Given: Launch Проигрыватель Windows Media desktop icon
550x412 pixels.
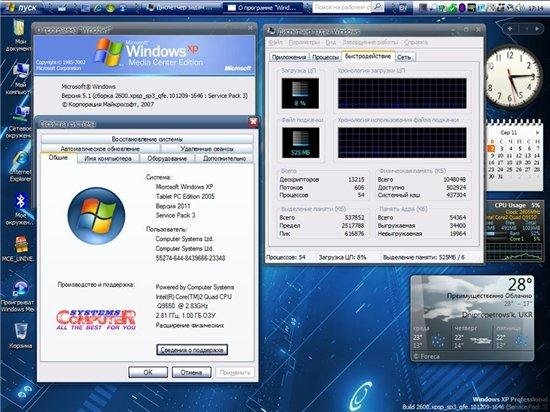Looking at the screenshot, I should click(x=18, y=296).
